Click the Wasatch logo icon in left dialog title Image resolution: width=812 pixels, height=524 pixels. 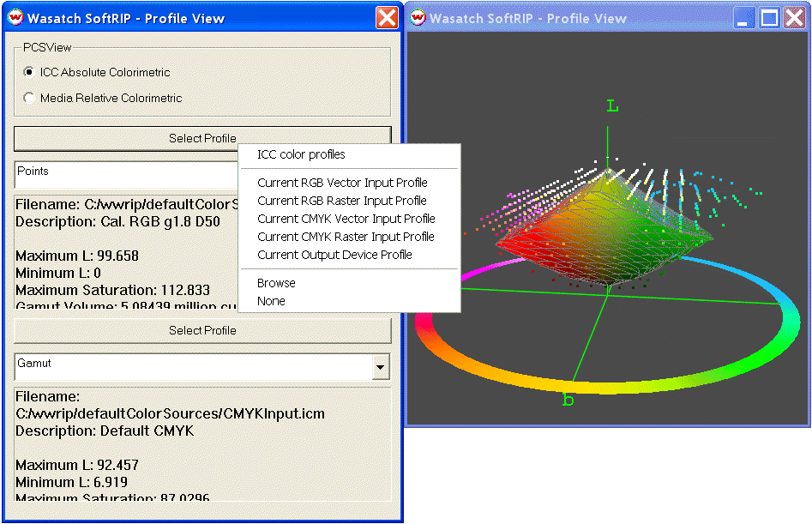(x=15, y=18)
